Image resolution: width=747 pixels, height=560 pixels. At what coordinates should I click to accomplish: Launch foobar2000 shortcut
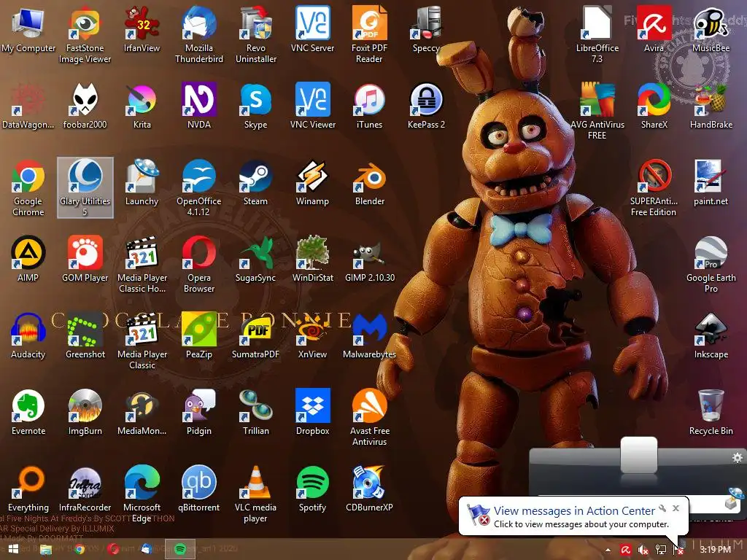85,106
